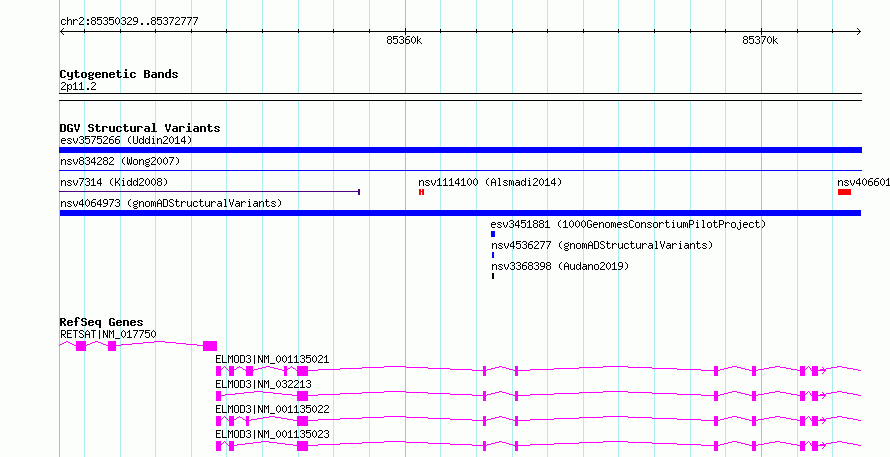
Task: Open the esv3451881 (1000GenomesConsortiumPilotProject) label
Action: coord(628,224)
